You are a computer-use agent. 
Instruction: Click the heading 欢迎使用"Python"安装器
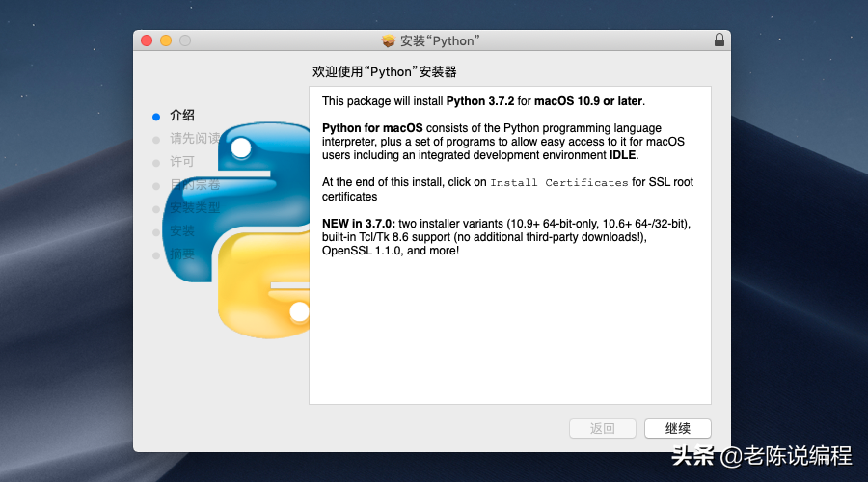pos(384,72)
